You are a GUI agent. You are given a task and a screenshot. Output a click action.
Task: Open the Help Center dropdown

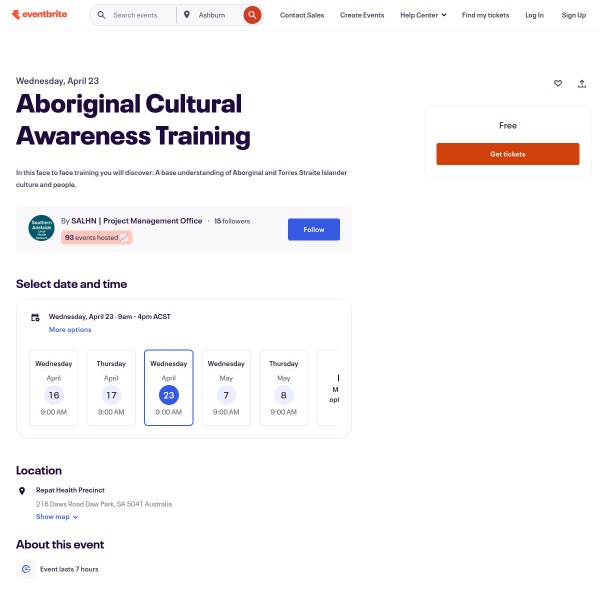[x=423, y=15]
